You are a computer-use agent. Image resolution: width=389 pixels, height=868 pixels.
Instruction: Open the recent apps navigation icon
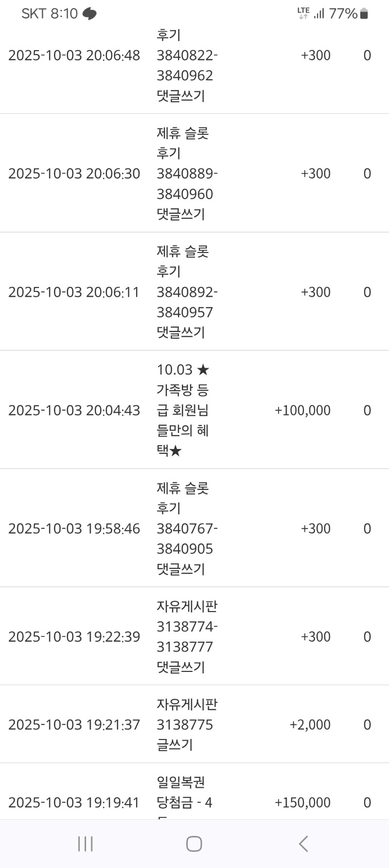[86, 844]
